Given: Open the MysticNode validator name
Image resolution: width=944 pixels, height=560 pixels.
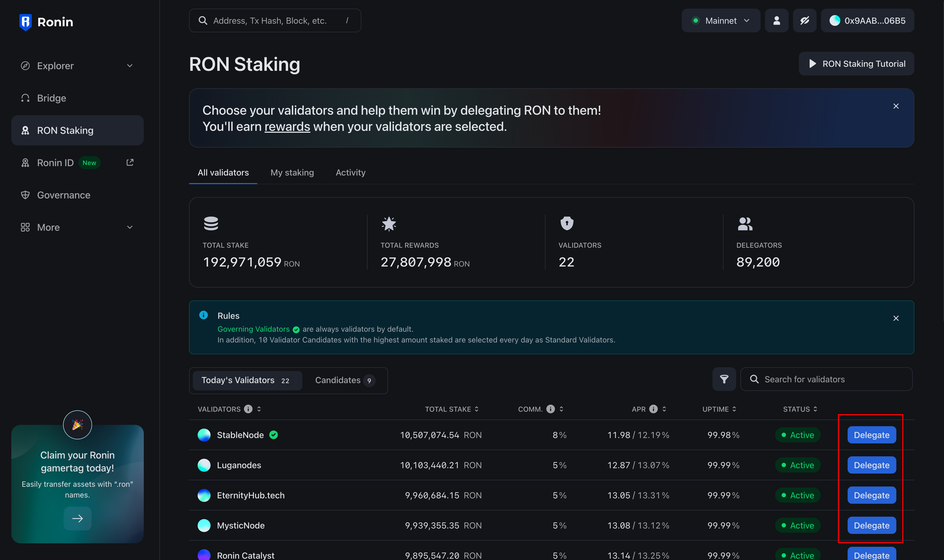Looking at the screenshot, I should point(241,525).
